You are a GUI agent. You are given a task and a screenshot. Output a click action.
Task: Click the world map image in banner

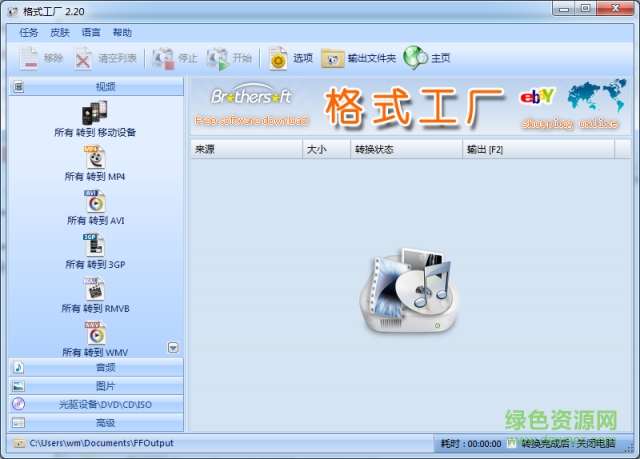[596, 95]
